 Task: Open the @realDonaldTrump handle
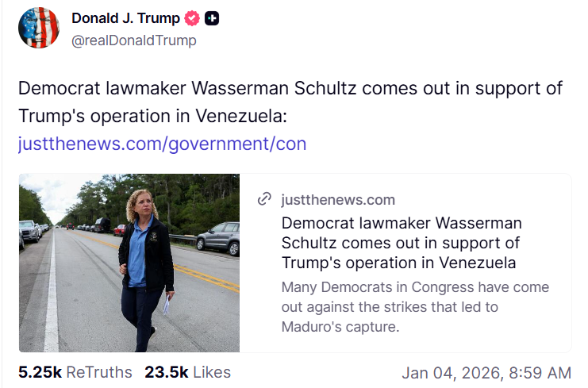(x=134, y=40)
